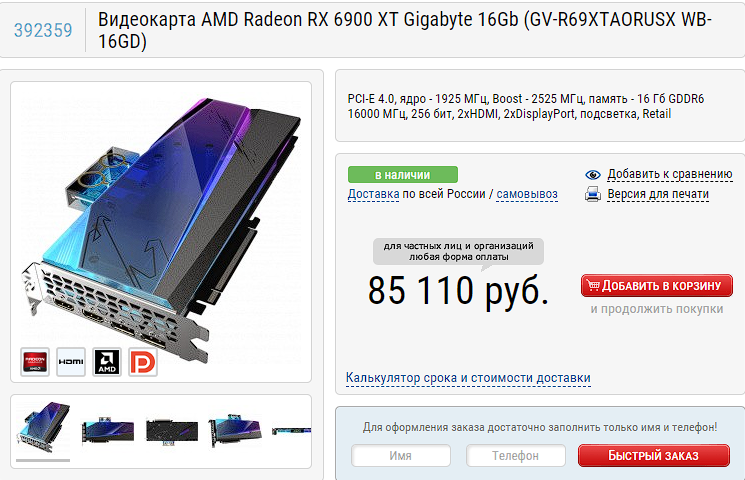
Task: Focus the Телефон input field
Action: pos(516,456)
